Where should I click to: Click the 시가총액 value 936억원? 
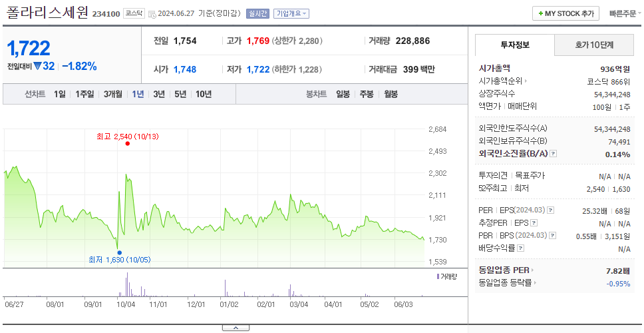click(x=615, y=69)
